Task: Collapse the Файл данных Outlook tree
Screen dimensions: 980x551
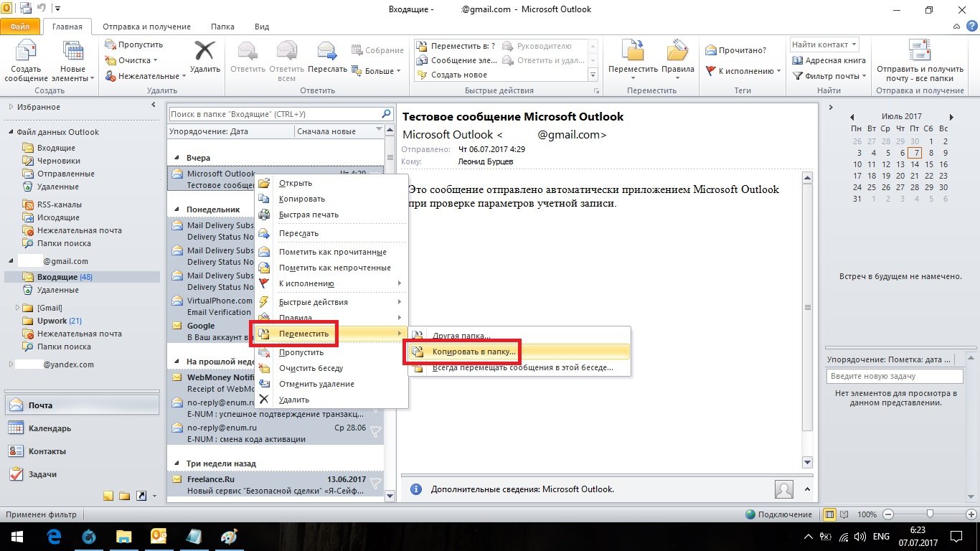Action: click(11, 132)
